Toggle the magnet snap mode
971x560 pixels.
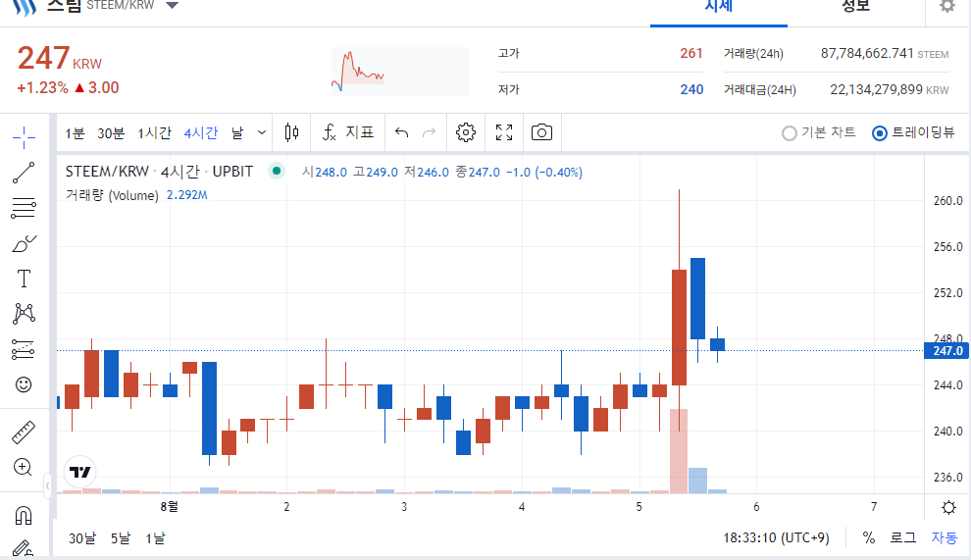24,516
